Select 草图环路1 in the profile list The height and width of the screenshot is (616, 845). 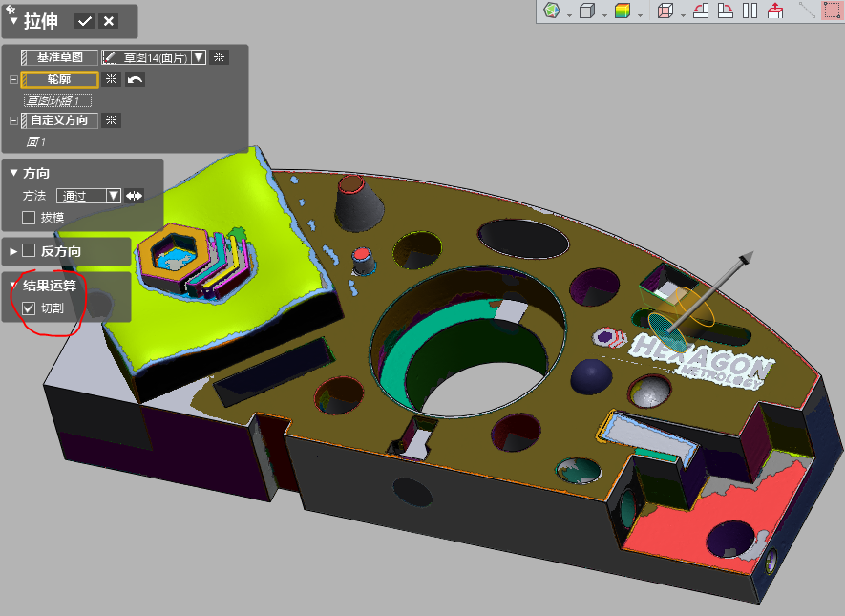point(57,100)
